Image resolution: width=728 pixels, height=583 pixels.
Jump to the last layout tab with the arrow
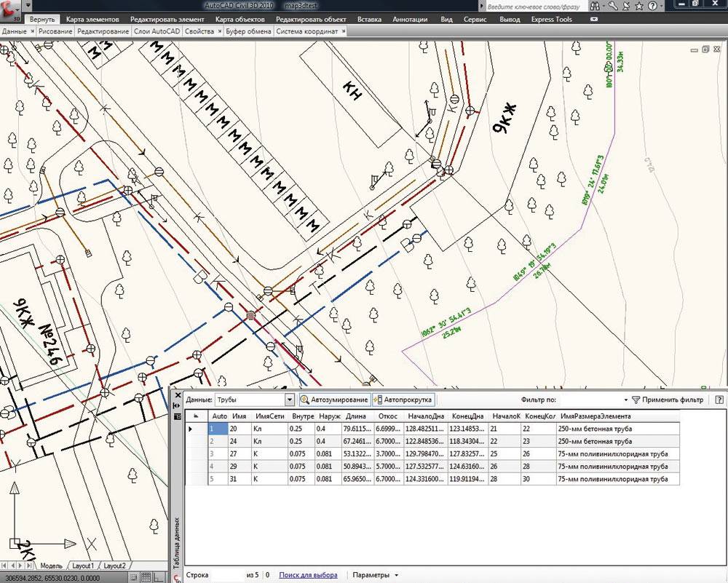[29, 566]
